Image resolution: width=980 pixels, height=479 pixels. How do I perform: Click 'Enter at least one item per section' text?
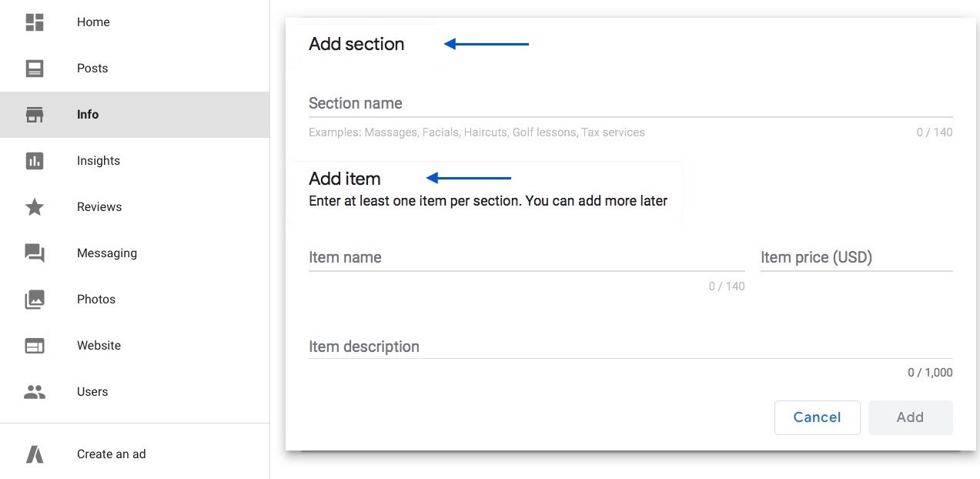pyautogui.click(x=488, y=201)
